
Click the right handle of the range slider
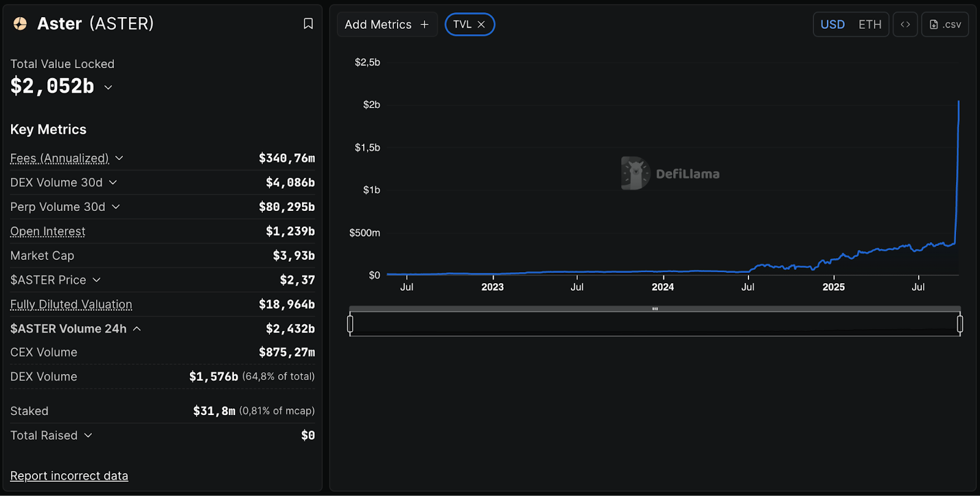pyautogui.click(x=960, y=323)
